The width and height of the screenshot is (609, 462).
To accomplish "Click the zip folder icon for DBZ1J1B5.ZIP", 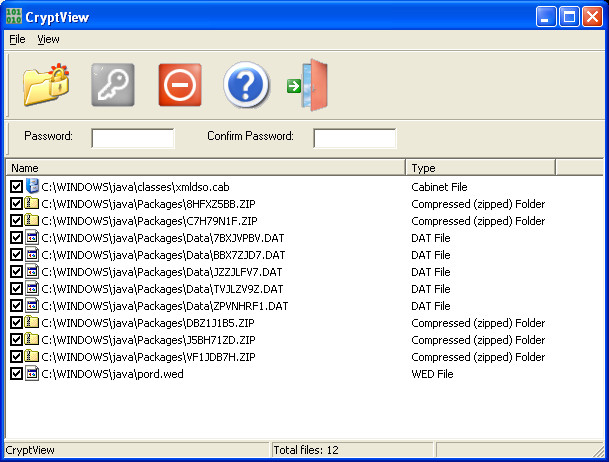I will (x=32, y=322).
